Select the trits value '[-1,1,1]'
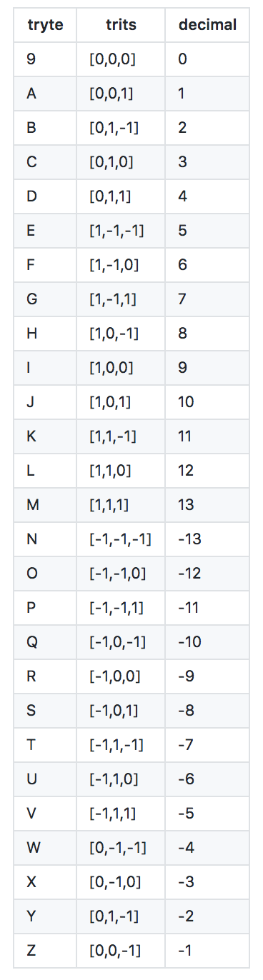This screenshot has height=980, width=263. (x=112, y=814)
